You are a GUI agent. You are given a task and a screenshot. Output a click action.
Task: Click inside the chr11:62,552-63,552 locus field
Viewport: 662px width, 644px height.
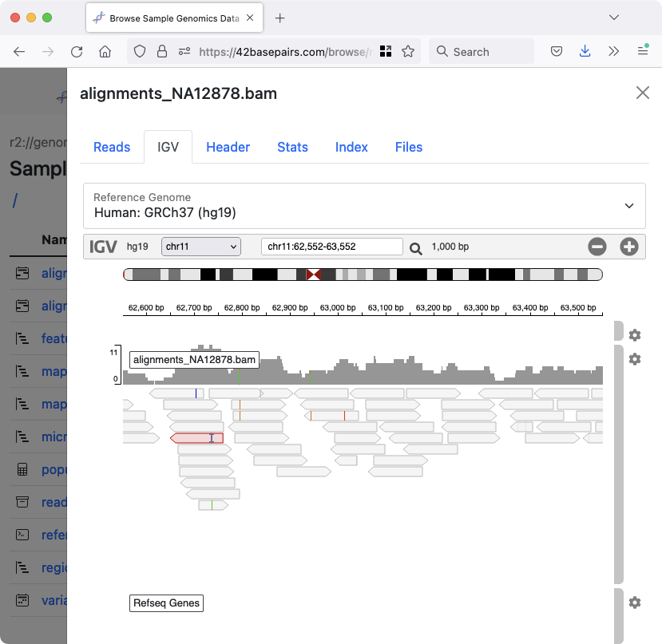click(x=331, y=246)
